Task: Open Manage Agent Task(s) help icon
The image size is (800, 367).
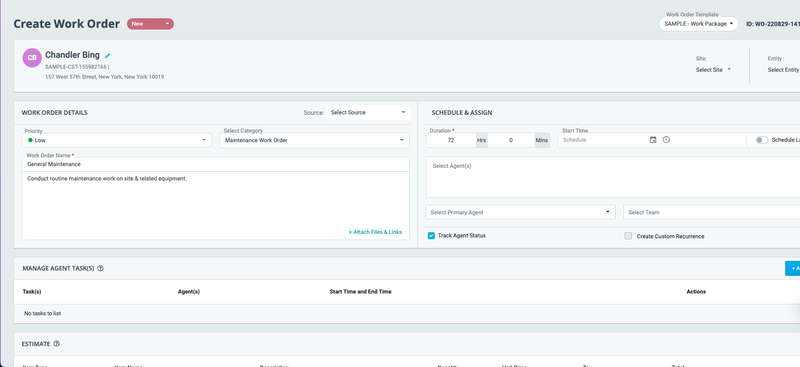Action: click(x=101, y=268)
